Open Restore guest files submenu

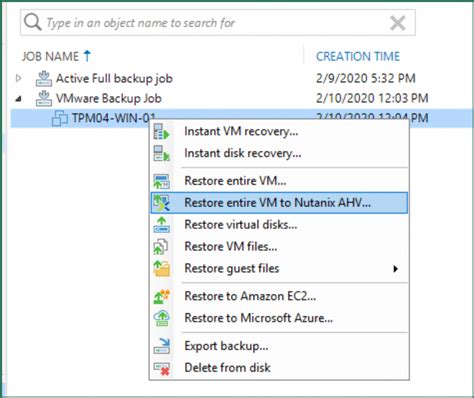(279, 268)
